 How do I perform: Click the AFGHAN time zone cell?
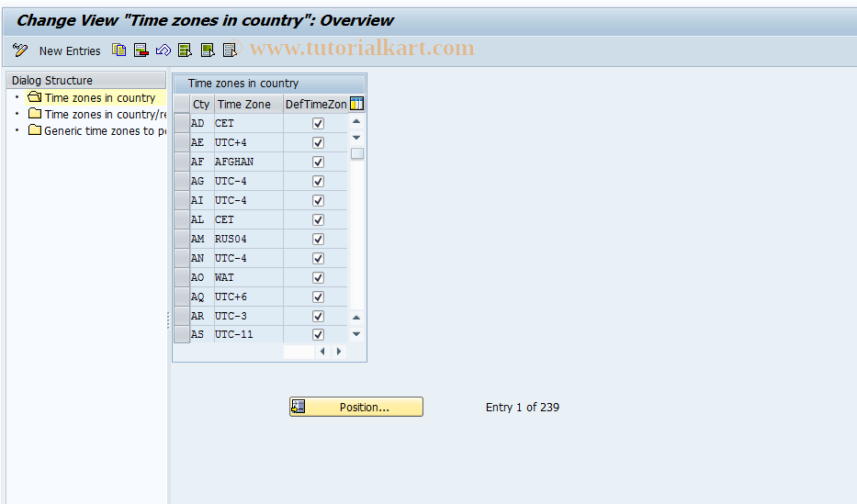(248, 162)
